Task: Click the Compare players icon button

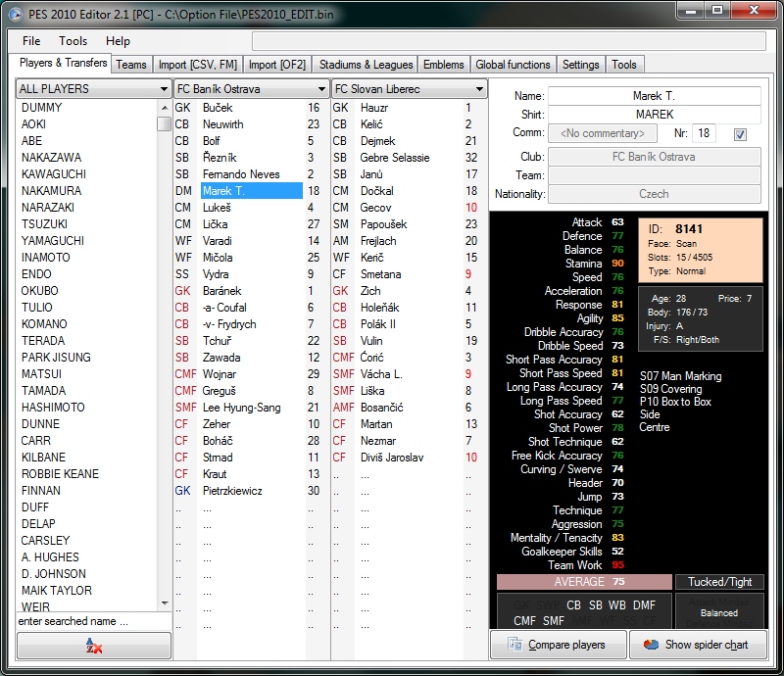Action: pyautogui.click(x=557, y=645)
